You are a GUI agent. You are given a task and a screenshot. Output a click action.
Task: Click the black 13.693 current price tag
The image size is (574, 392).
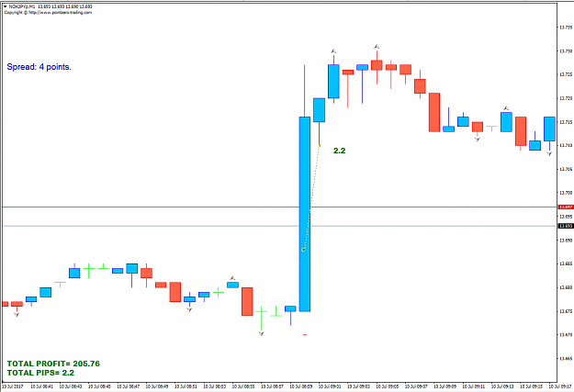566,226
